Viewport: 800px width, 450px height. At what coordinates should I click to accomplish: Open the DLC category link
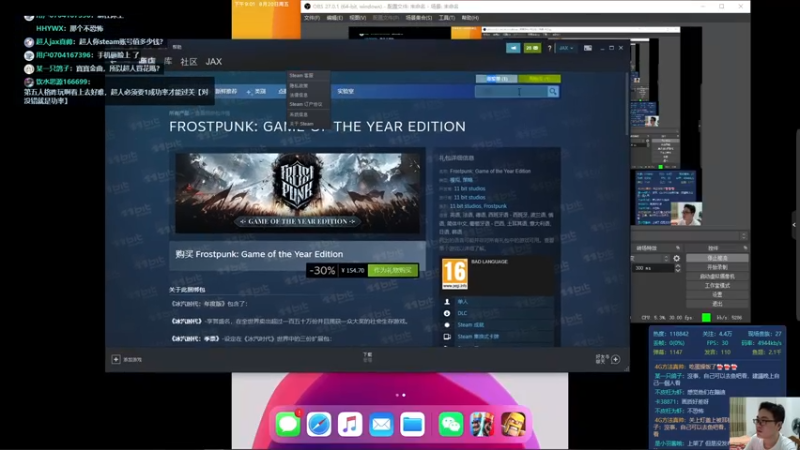click(462, 313)
